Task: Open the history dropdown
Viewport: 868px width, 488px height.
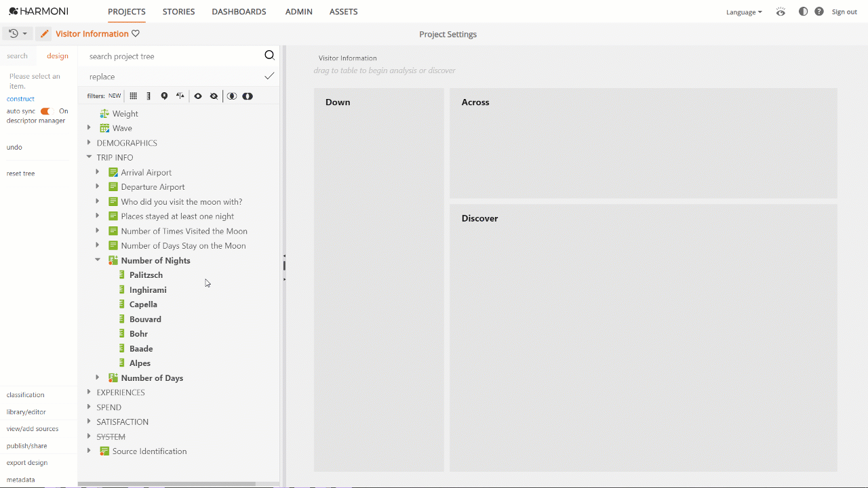Action: (x=18, y=34)
